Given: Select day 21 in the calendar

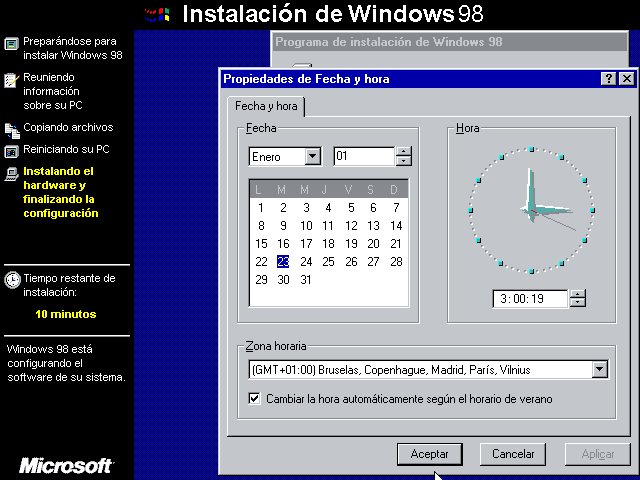Looking at the screenshot, I should click(396, 244).
